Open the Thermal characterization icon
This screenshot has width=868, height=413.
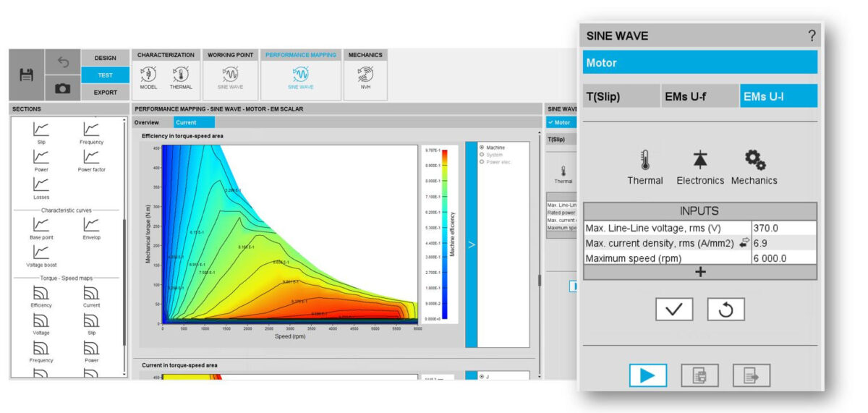(x=180, y=75)
